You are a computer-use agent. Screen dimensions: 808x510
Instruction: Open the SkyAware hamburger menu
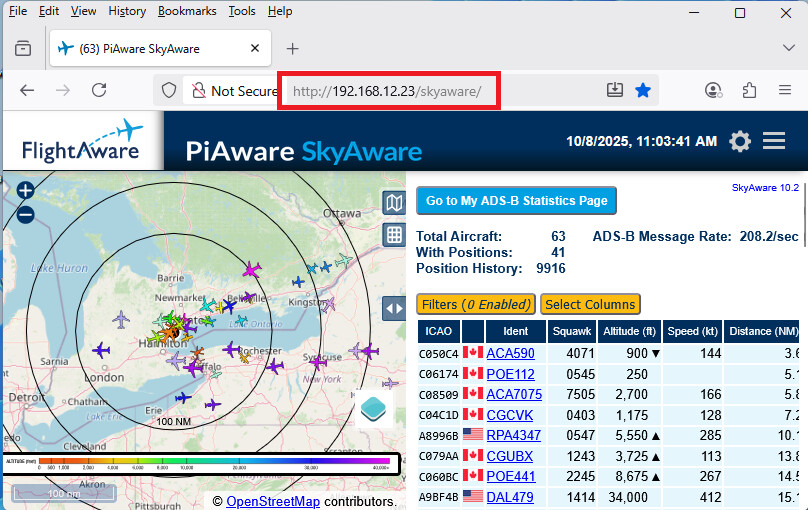[x=774, y=141]
